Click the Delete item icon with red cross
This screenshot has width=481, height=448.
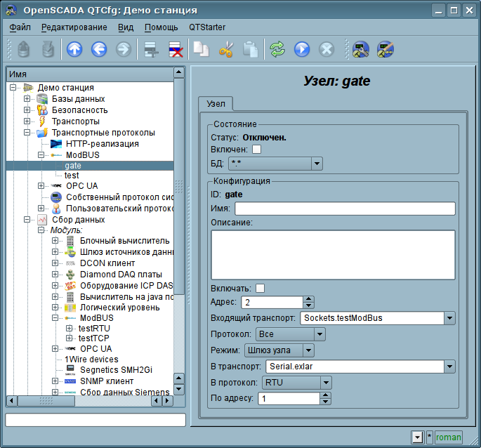175,49
